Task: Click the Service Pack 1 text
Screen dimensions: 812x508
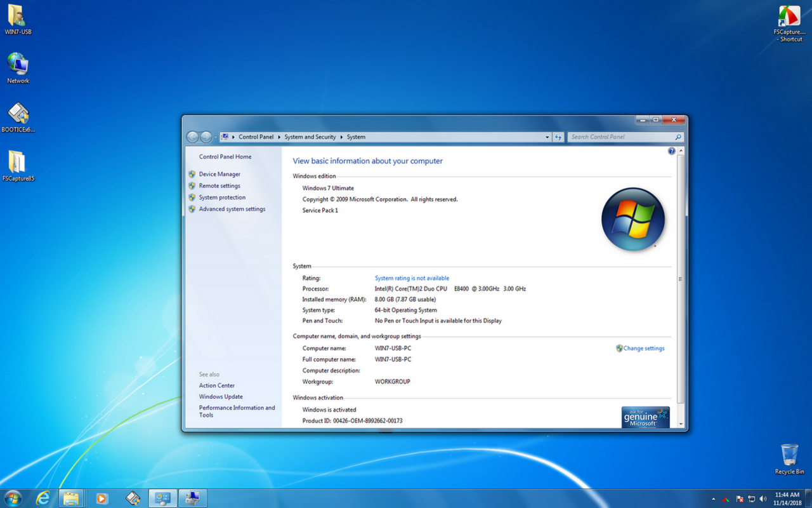Action: point(320,210)
